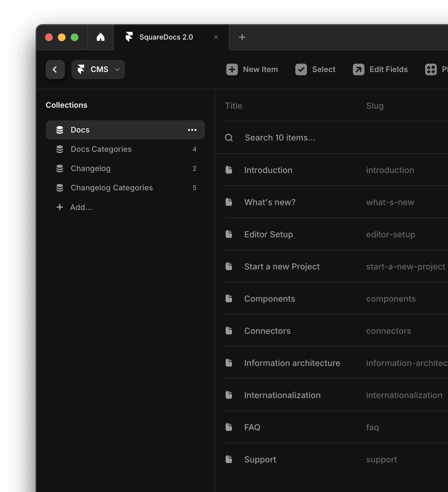This screenshot has width=448, height=492.
Task: Click Add... to create a collection
Action: (74, 207)
